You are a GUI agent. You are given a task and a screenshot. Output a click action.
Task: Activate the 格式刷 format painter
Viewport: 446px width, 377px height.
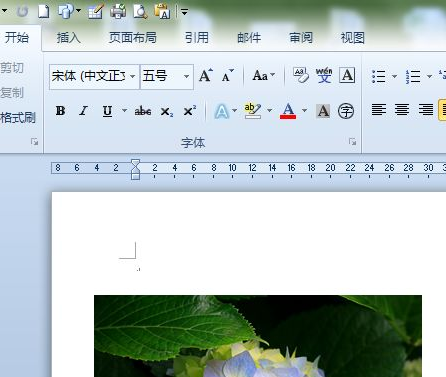click(18, 117)
